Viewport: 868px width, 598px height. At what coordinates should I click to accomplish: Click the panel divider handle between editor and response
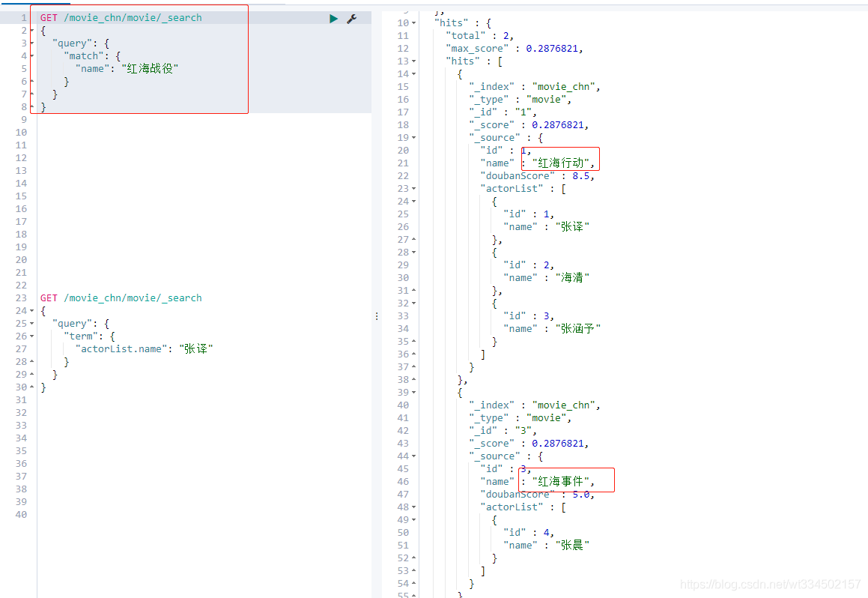pos(377,316)
